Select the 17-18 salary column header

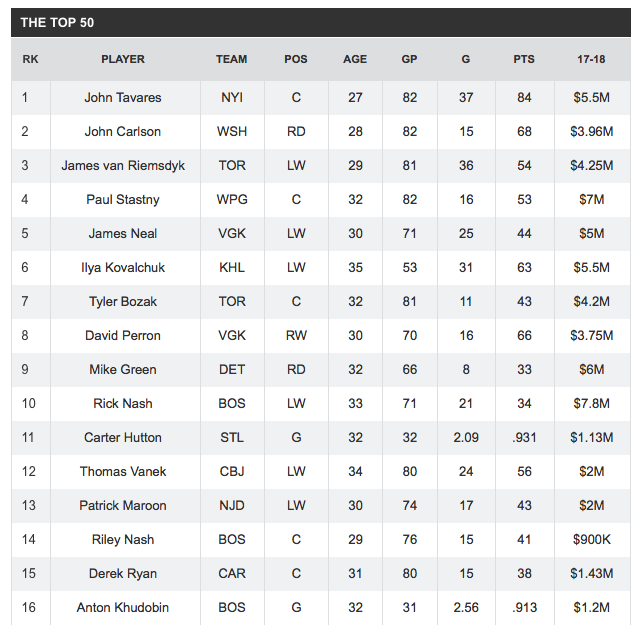[x=591, y=59]
